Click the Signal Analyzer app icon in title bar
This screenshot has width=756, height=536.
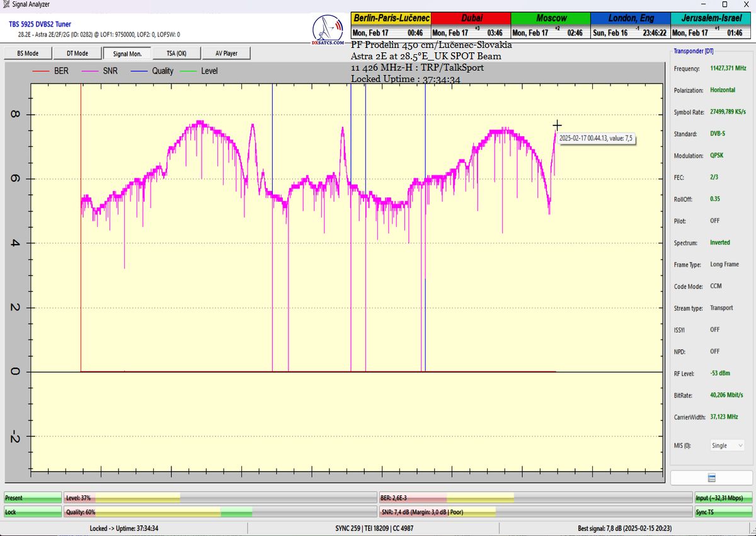6,4
